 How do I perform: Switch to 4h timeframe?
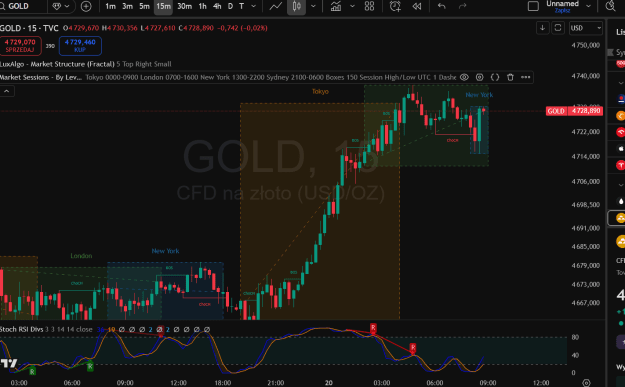217,6
